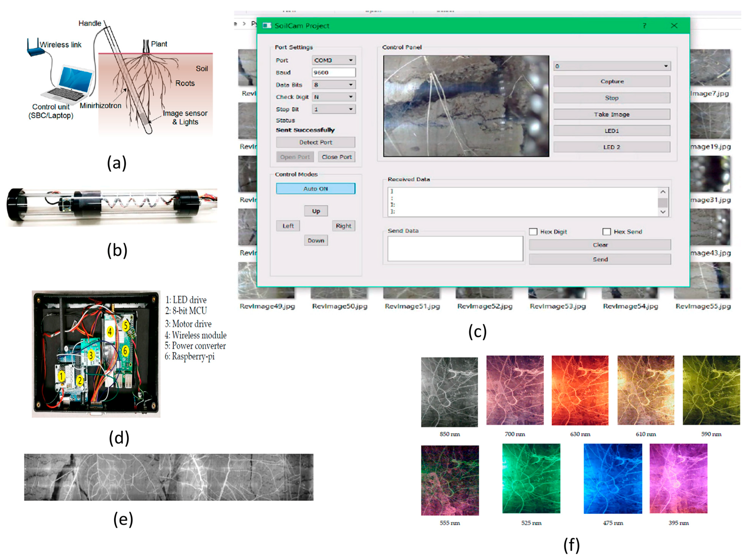Enable the Hex Digit checkbox
The height and width of the screenshot is (560, 750).
pyautogui.click(x=533, y=232)
